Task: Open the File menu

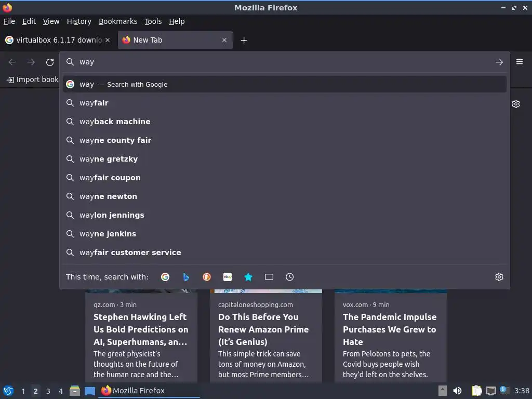Action: (9, 21)
